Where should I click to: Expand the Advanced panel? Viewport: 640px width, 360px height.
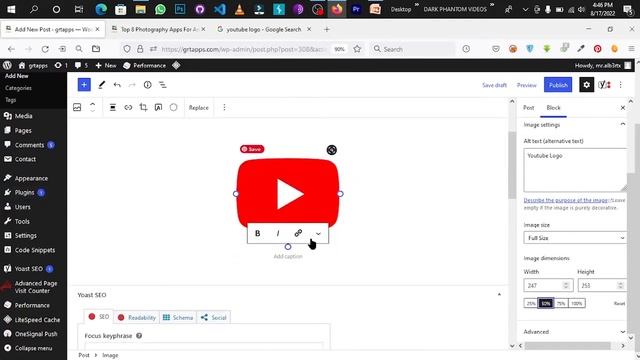click(x=575, y=332)
